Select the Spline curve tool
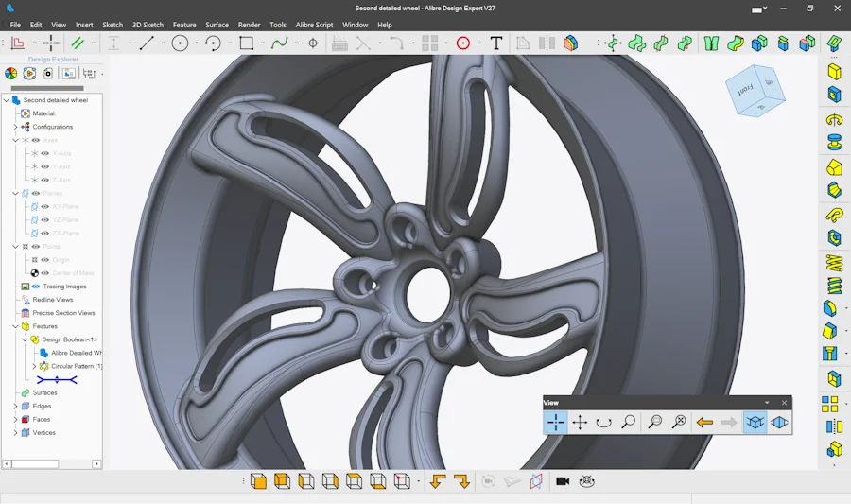The height and width of the screenshot is (504, 851). point(280,43)
